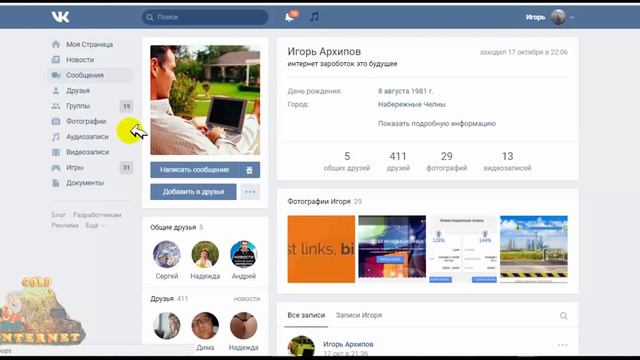
Task: Expand the header account dropdown arrow
Action: tap(572, 18)
